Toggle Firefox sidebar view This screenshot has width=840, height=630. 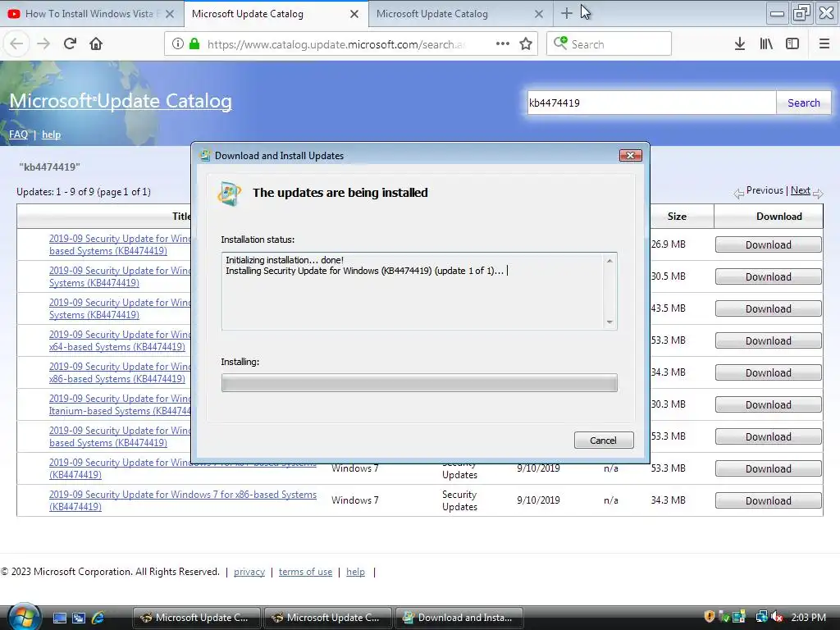point(792,44)
